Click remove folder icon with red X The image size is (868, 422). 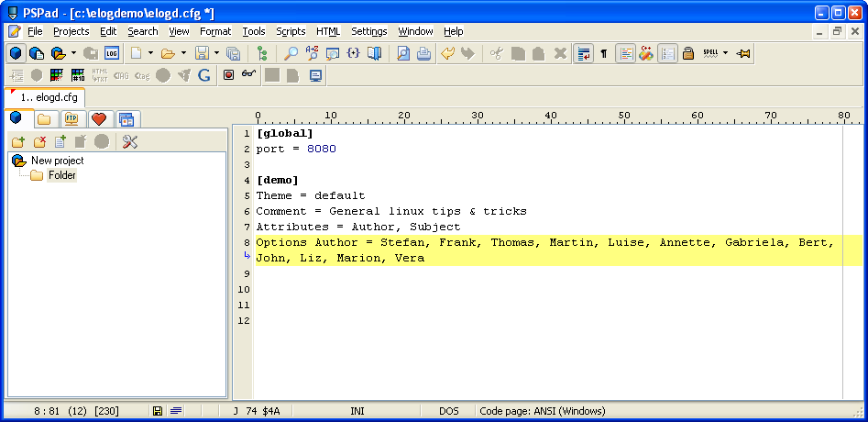pos(39,142)
